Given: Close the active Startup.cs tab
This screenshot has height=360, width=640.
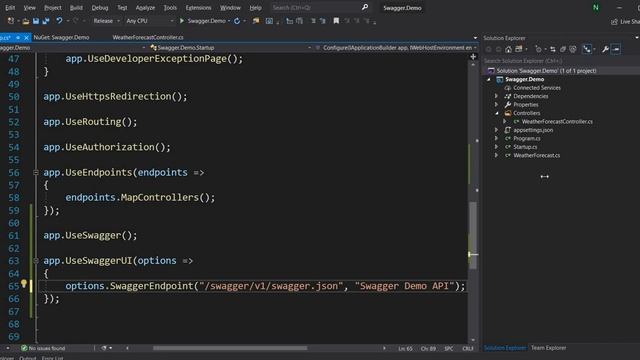Looking at the screenshot, I should 27,37.
